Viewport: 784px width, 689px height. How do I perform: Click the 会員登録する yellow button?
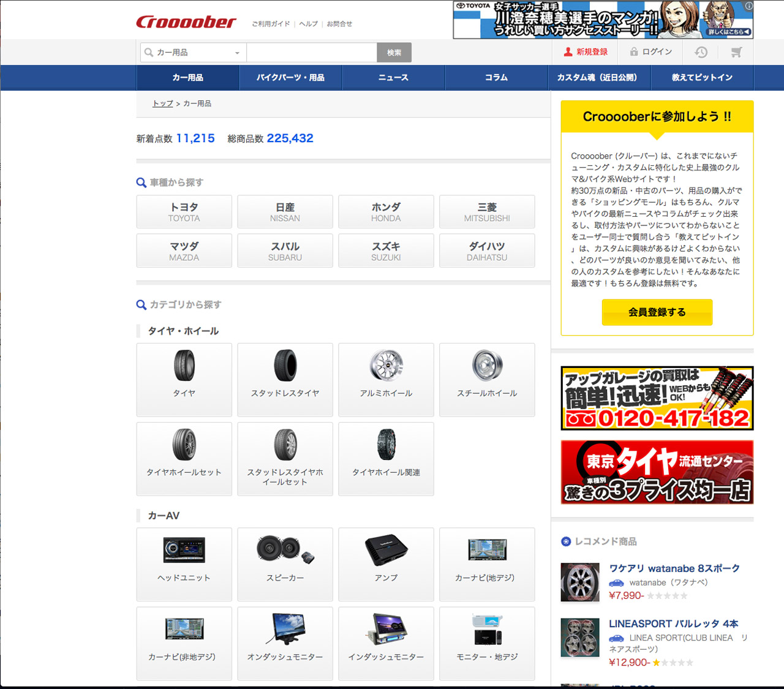(x=657, y=312)
